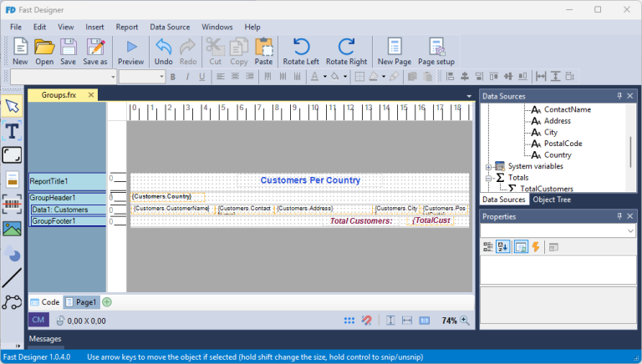The height and width of the screenshot is (364, 642).
Task: Switch to the Object Tree tab
Action: tap(552, 200)
